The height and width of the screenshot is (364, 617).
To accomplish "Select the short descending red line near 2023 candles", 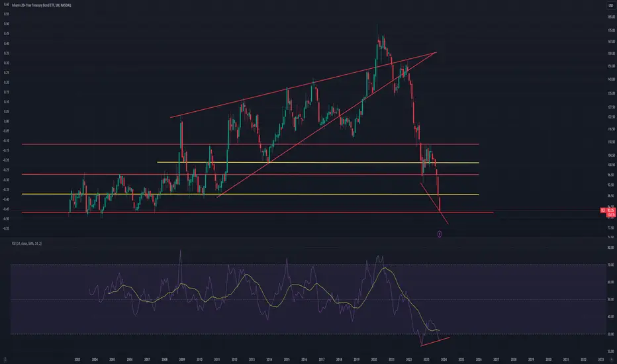I will coord(434,203).
